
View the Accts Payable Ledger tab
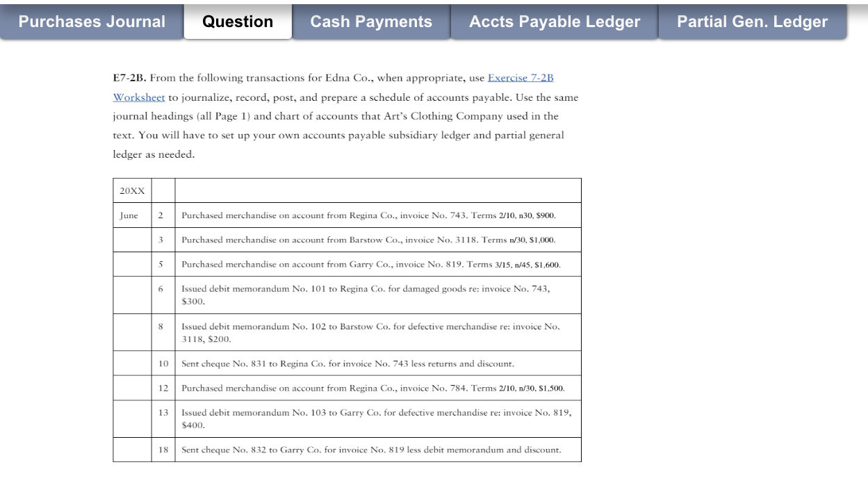click(x=554, y=22)
